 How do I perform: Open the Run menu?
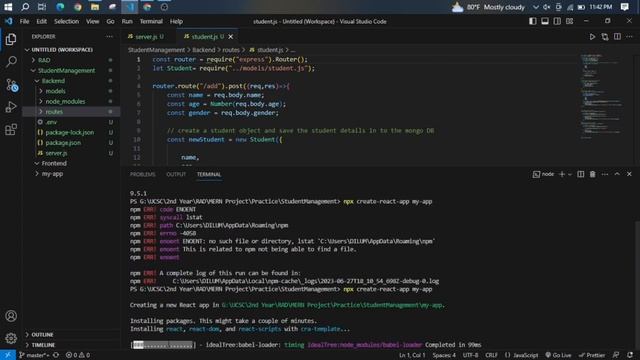(x=127, y=21)
